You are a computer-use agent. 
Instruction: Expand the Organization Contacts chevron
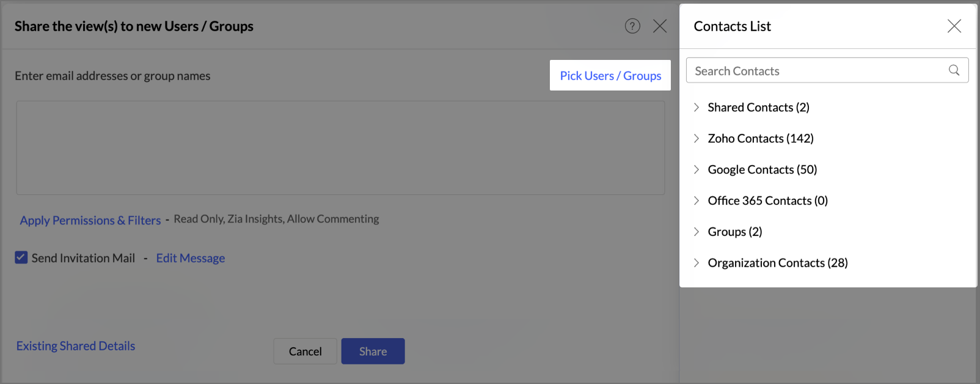[x=697, y=263]
